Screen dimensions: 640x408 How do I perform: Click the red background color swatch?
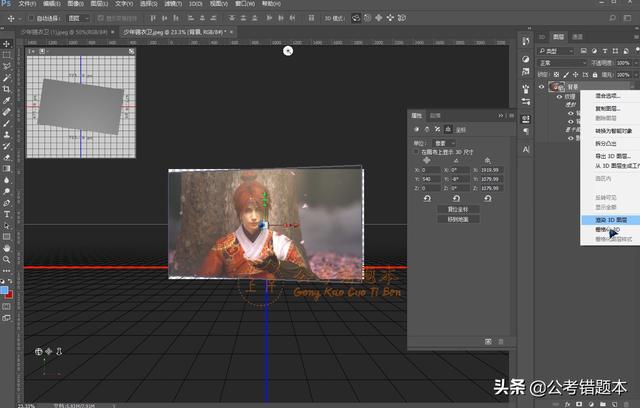(x=10, y=295)
